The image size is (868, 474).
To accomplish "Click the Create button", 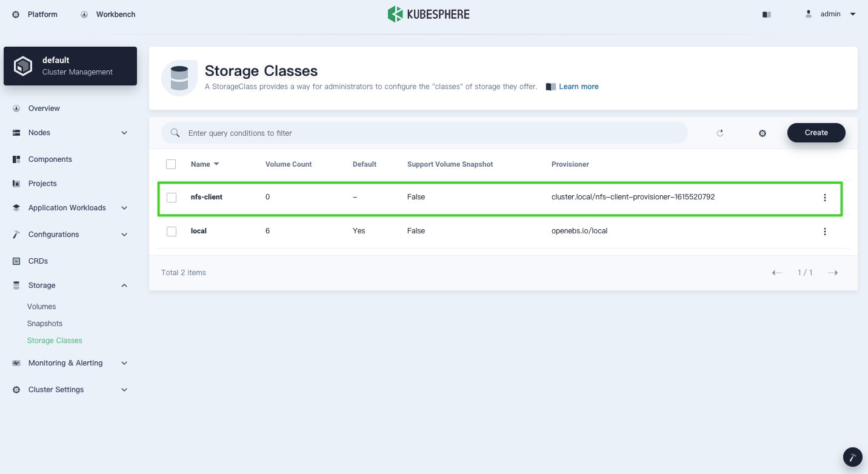I will [x=816, y=133].
